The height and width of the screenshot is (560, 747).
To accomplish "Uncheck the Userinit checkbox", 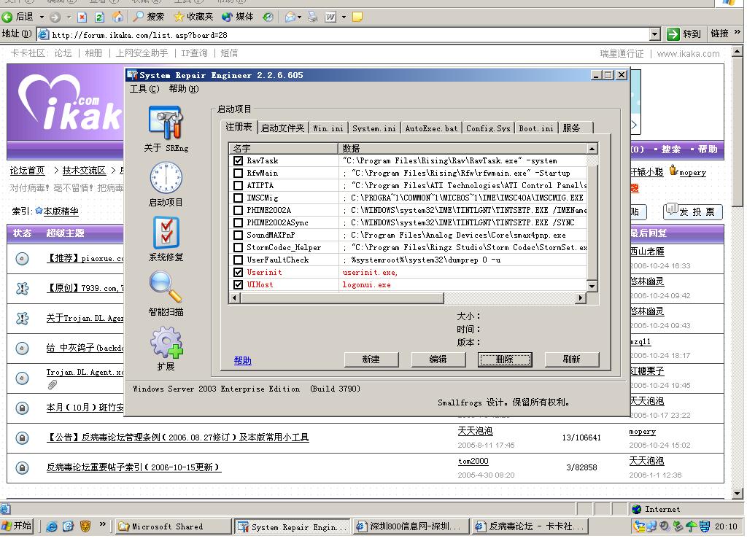I will click(x=239, y=272).
